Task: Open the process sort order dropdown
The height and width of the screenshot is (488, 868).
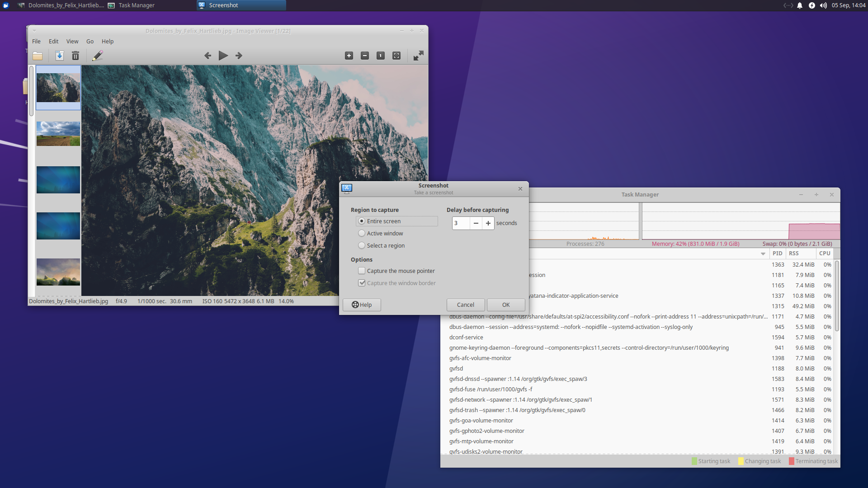Action: tap(762, 253)
